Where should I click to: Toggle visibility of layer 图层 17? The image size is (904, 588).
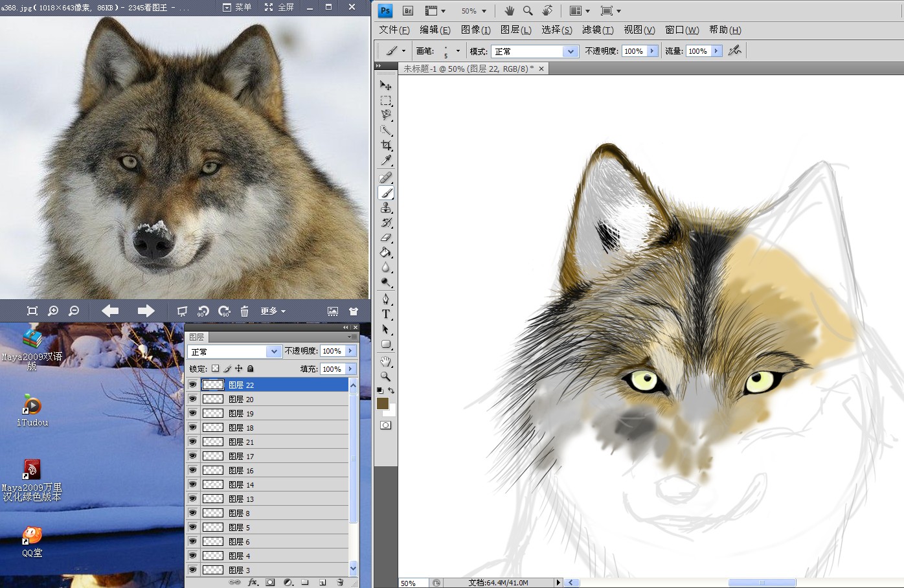click(192, 456)
